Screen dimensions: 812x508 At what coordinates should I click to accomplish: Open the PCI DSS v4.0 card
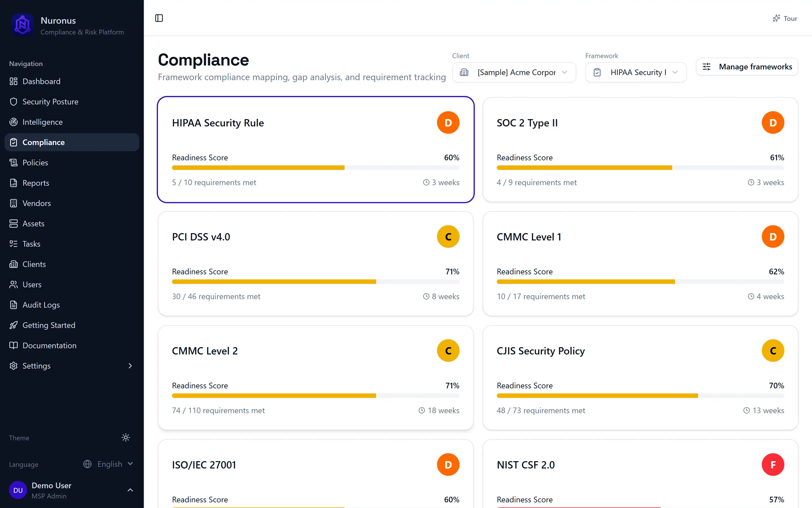pyautogui.click(x=315, y=263)
